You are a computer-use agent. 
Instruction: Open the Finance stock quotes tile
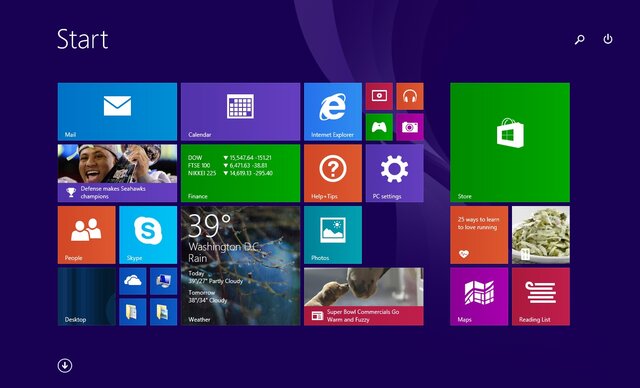[x=240, y=173]
